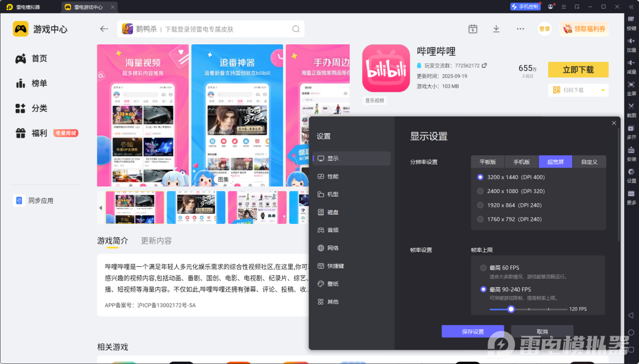This screenshot has width=639, height=364.
Task: Click the 手机控制 phone control icon
Action: [525, 7]
